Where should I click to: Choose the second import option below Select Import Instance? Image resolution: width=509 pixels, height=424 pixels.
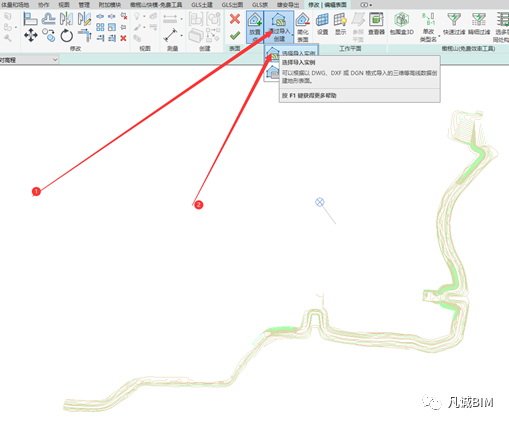(273, 72)
